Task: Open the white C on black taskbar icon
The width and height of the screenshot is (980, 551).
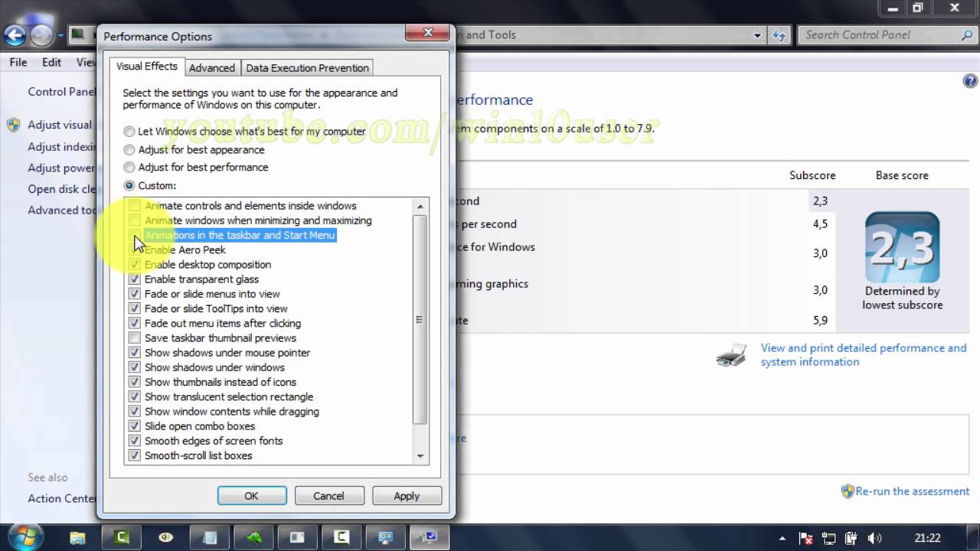Action: click(341, 537)
